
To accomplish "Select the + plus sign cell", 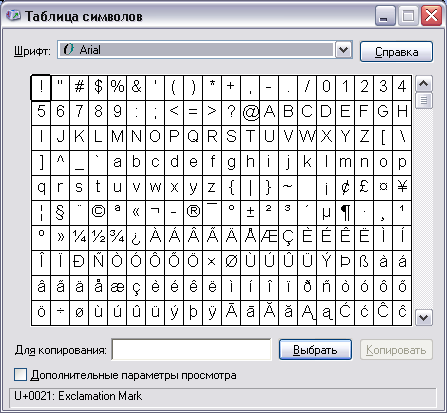I will coord(231,88).
